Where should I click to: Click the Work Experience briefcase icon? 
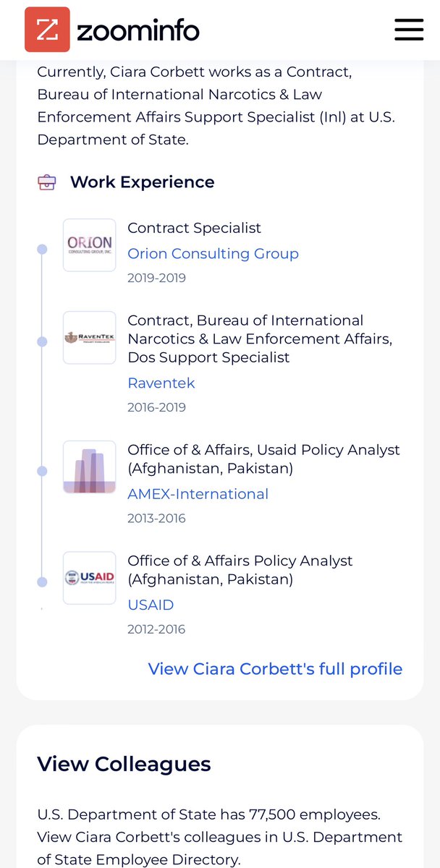(x=46, y=182)
